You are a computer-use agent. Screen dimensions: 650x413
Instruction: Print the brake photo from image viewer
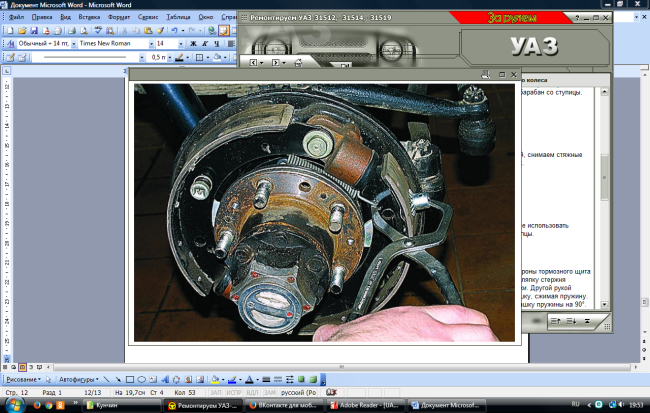[485, 75]
